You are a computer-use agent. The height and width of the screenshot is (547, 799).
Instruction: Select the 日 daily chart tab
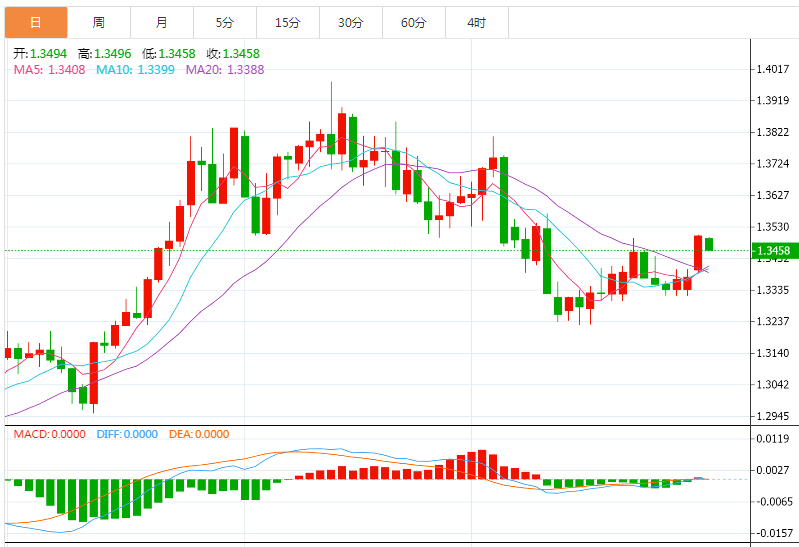coord(36,22)
